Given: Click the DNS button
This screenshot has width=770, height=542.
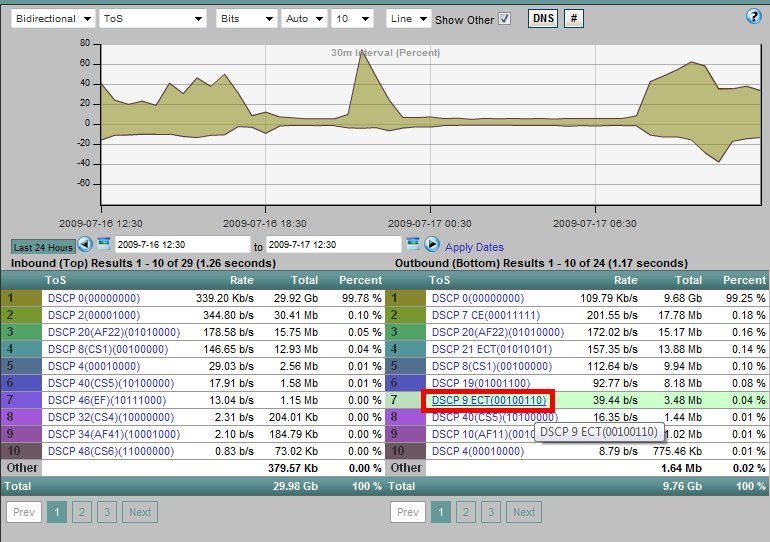Looking at the screenshot, I should [x=543, y=19].
